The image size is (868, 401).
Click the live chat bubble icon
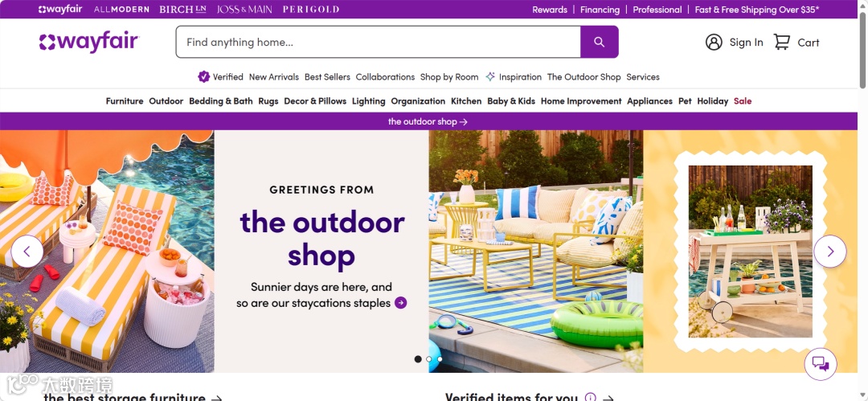click(x=821, y=363)
